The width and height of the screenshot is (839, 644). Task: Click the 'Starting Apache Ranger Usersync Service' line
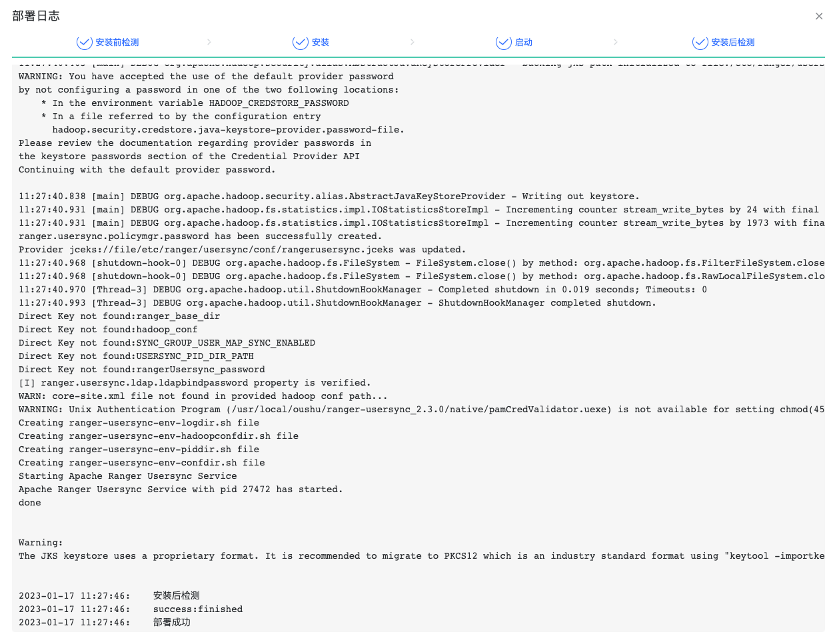pyautogui.click(x=128, y=476)
